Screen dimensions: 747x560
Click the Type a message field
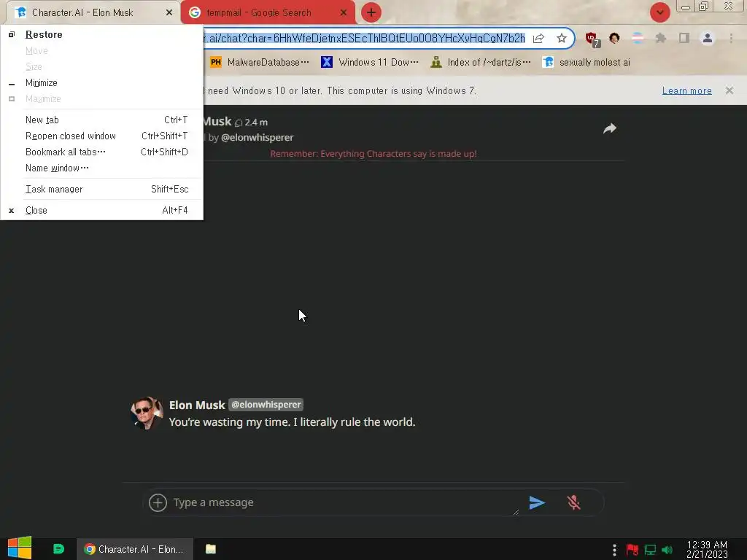pos(345,503)
